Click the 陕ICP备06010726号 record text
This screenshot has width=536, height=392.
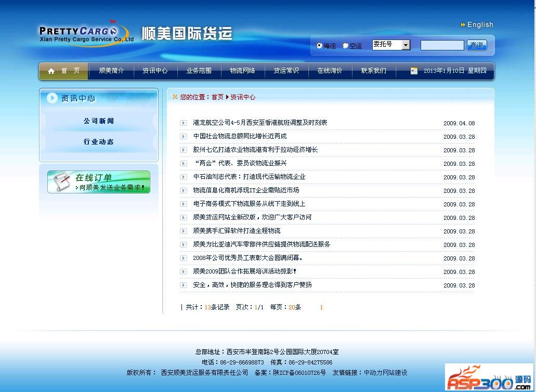[299, 373]
